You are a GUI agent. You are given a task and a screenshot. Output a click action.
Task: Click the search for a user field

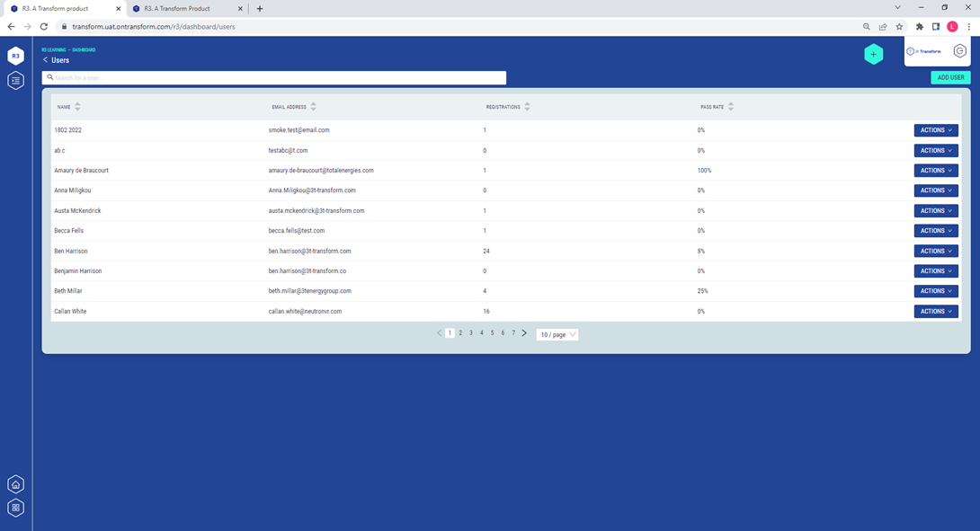(274, 78)
